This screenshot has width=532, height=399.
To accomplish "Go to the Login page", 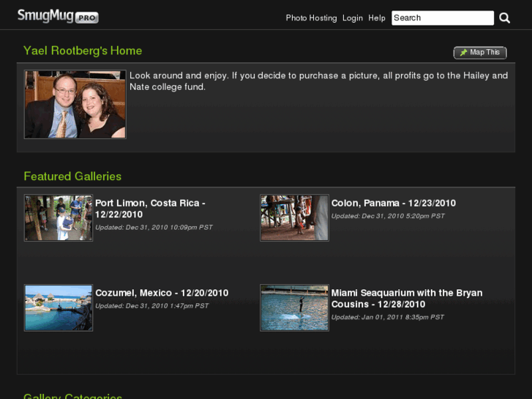I will (352, 18).
